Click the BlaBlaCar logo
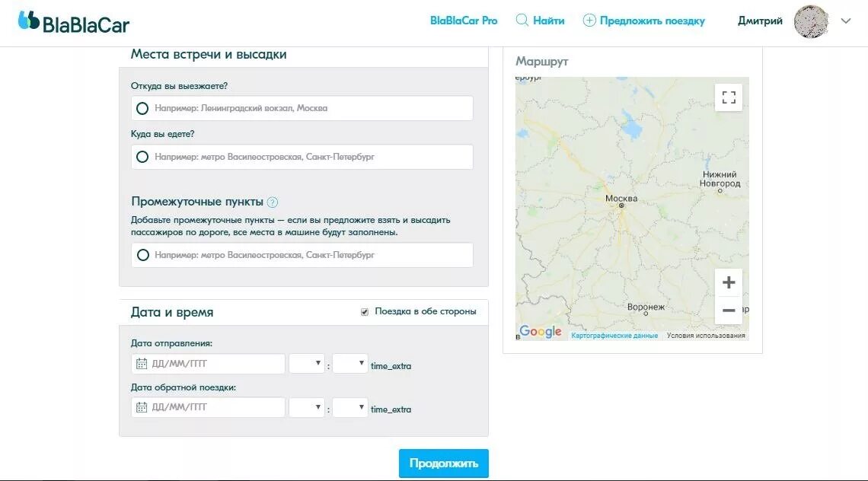Screen dimensions: 868x481 pos(74,22)
